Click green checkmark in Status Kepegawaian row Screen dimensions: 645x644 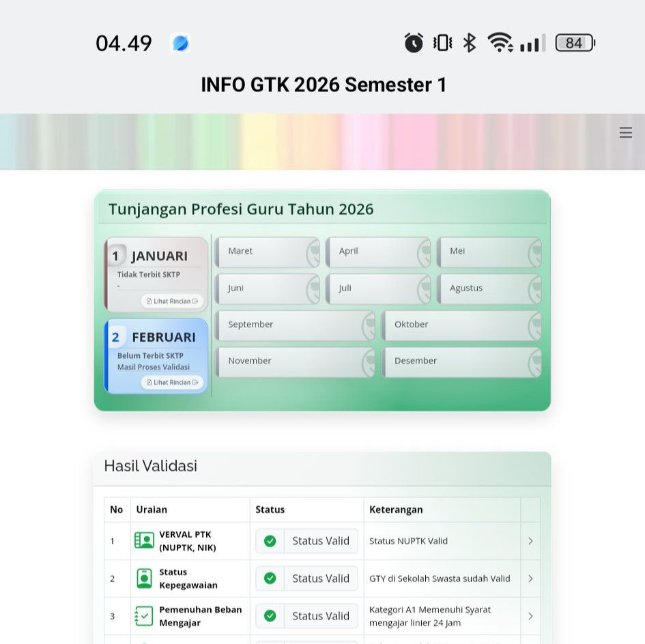[270, 579]
